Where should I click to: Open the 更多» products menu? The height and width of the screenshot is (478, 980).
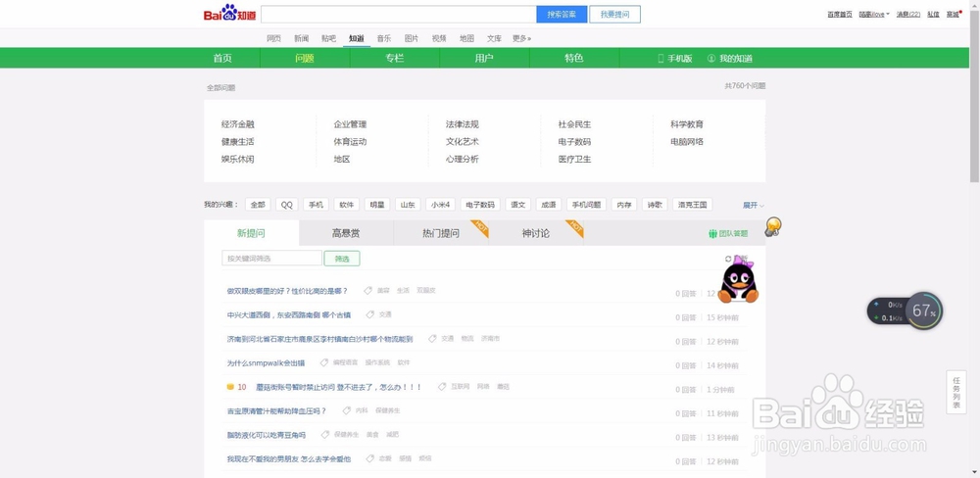pyautogui.click(x=521, y=38)
